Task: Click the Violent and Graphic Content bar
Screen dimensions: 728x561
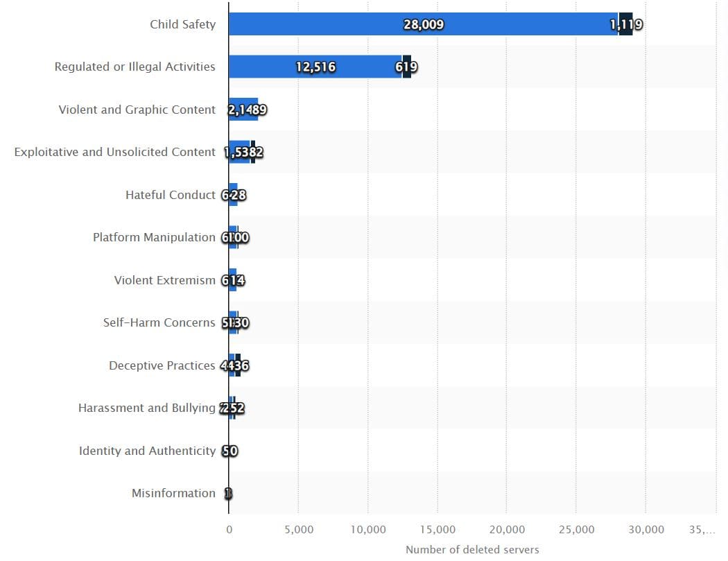Action: 243,110
